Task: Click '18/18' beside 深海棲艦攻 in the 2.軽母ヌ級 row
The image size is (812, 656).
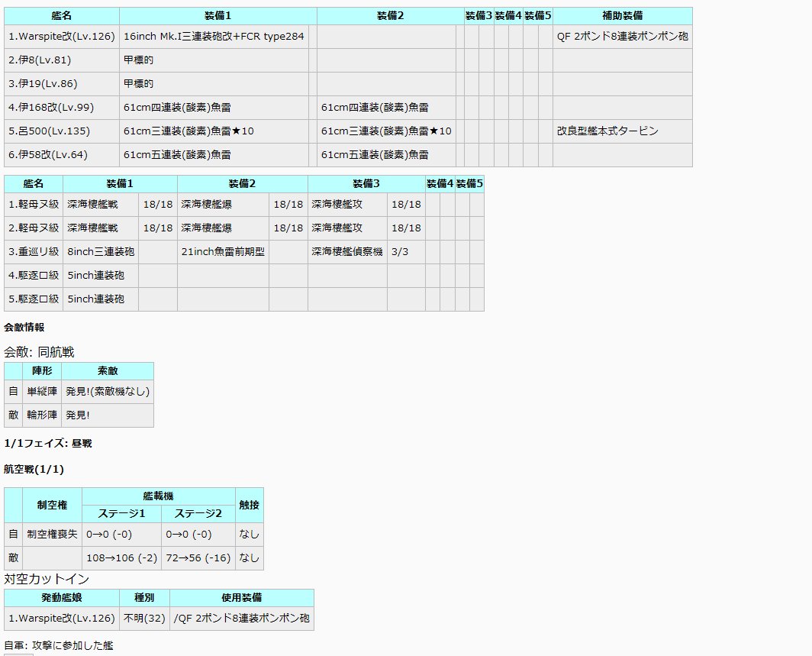Action: tap(406, 228)
